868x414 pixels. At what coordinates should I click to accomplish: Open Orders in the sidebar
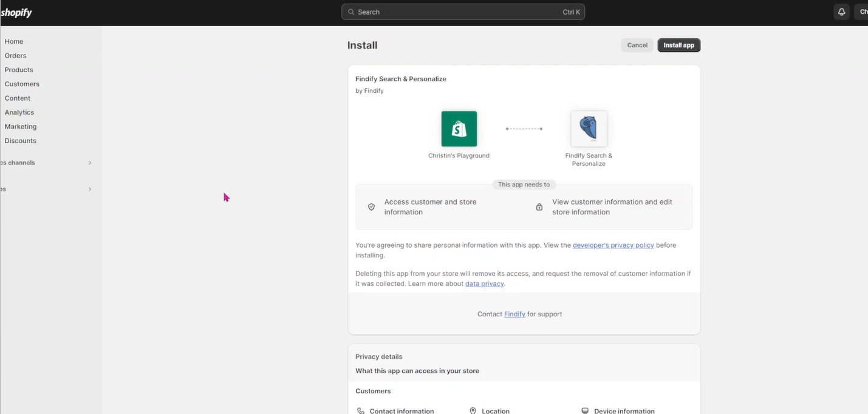point(16,56)
